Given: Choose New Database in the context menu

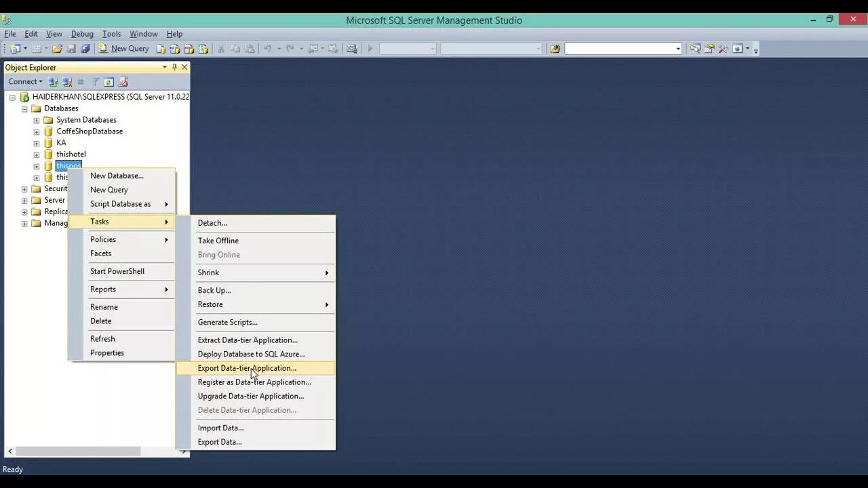Looking at the screenshot, I should tap(121, 176).
